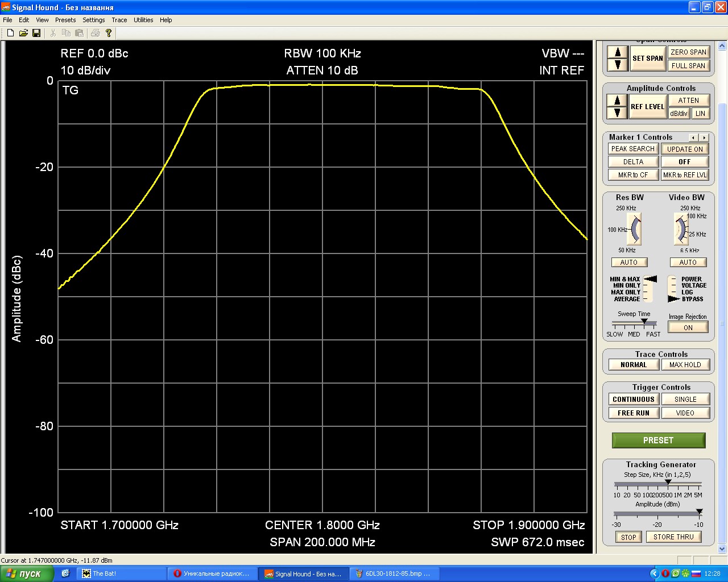Click the STORE THRU button
The image size is (728, 582).
673,537
